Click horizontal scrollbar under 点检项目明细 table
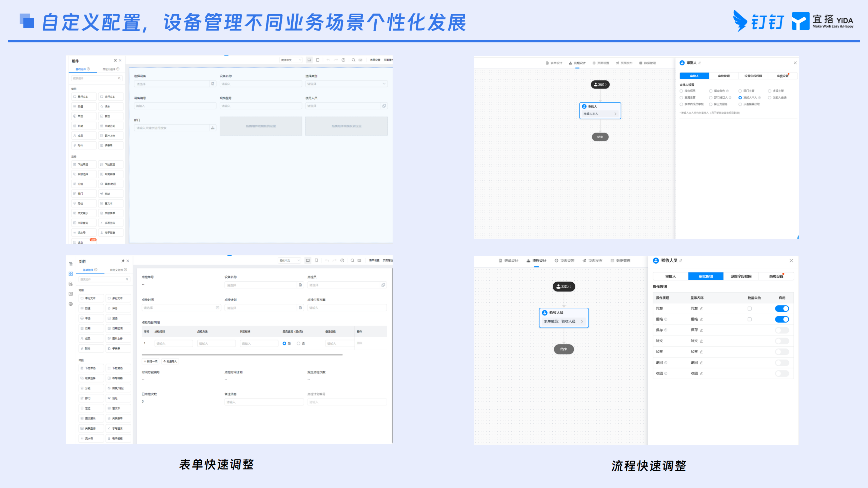This screenshot has height=488, width=868. [x=242, y=355]
